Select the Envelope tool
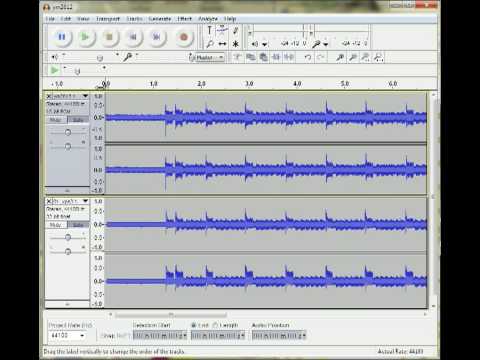 point(222,30)
